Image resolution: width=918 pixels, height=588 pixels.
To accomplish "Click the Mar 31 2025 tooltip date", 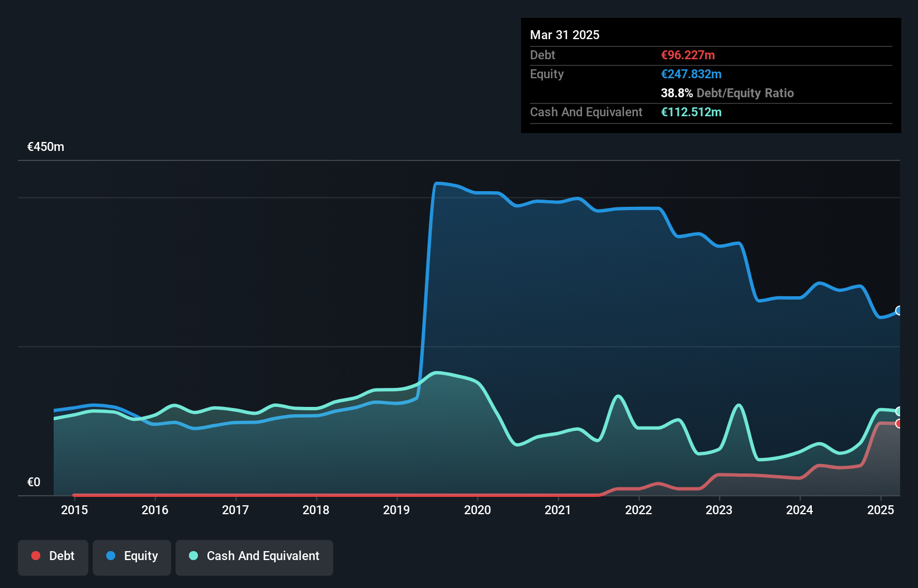I will [565, 35].
